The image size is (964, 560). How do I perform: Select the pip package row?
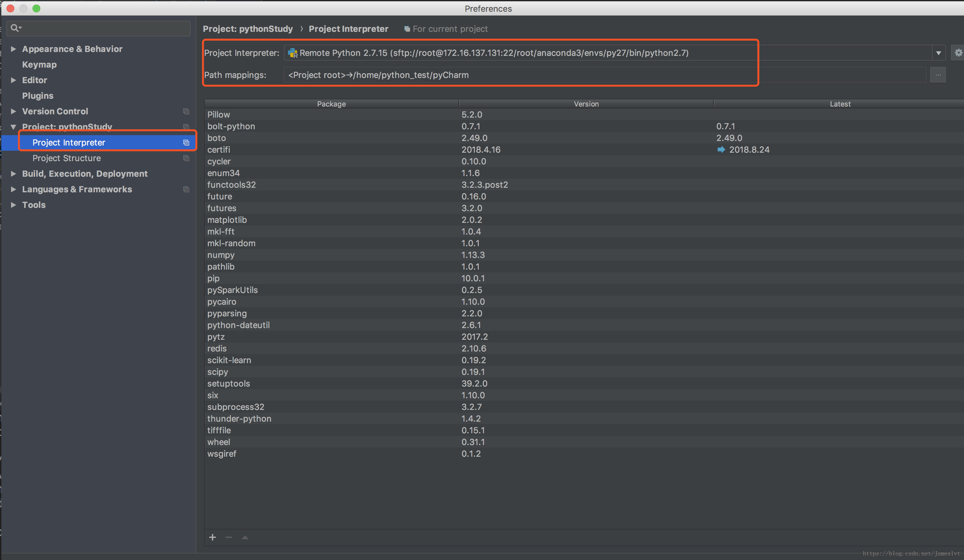pos(584,278)
